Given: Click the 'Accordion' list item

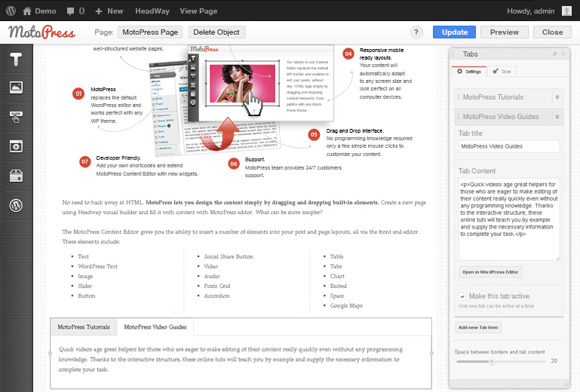Looking at the screenshot, I should pos(216,296).
